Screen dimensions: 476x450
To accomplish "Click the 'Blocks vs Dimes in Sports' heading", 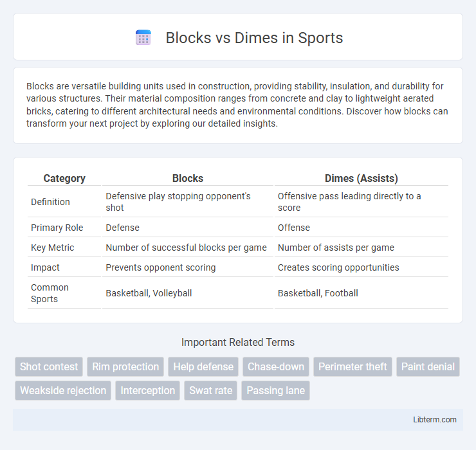I will (254, 38).
